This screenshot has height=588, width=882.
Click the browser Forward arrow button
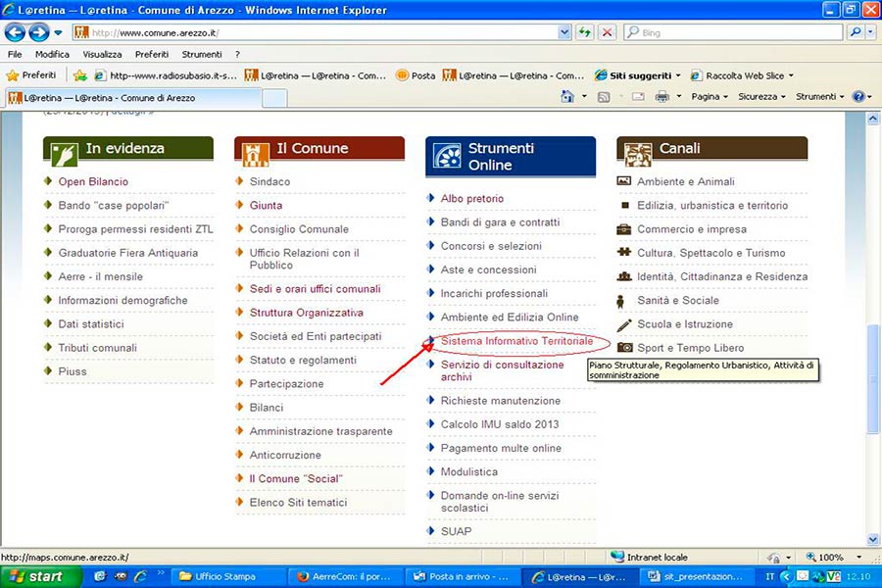pos(39,32)
